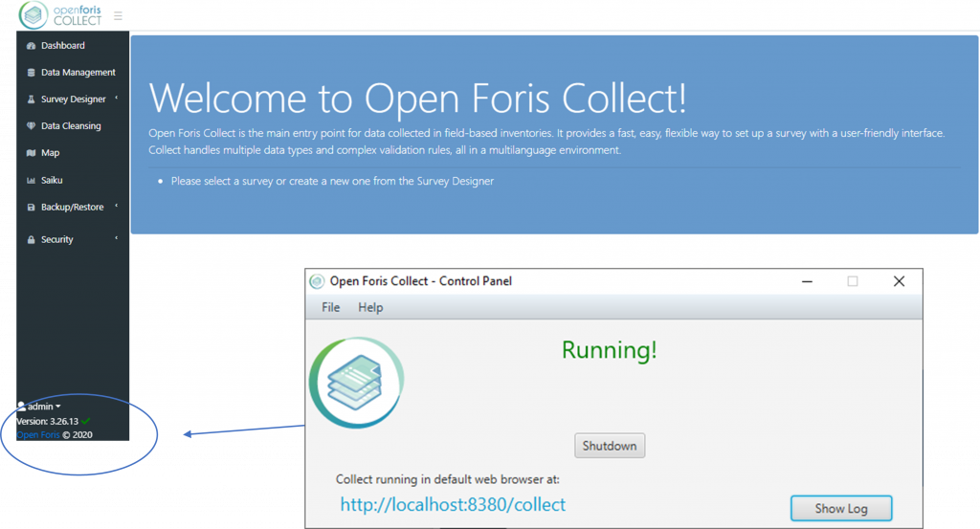
Task: Click the Saiku chart icon
Action: pyautogui.click(x=31, y=180)
